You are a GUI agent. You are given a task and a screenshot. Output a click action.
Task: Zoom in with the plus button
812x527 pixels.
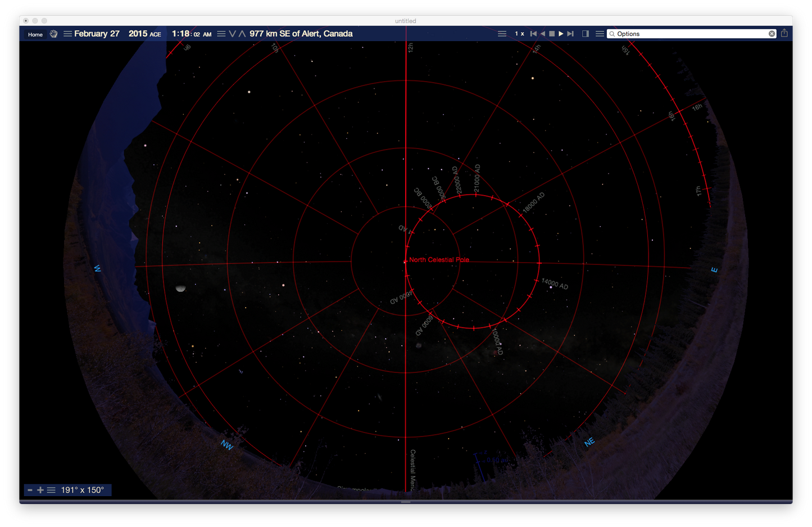(40, 490)
